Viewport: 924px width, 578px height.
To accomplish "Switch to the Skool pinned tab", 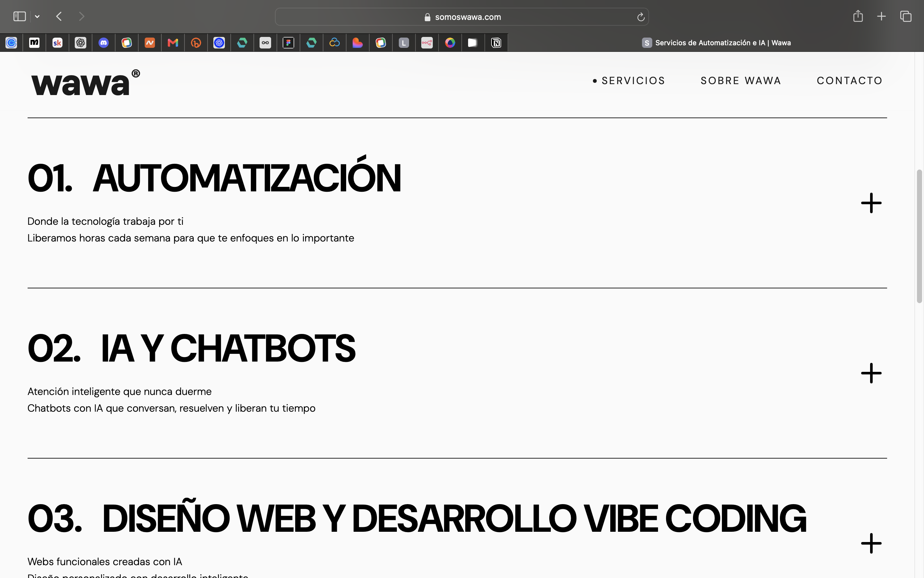I will pyautogui.click(x=58, y=43).
